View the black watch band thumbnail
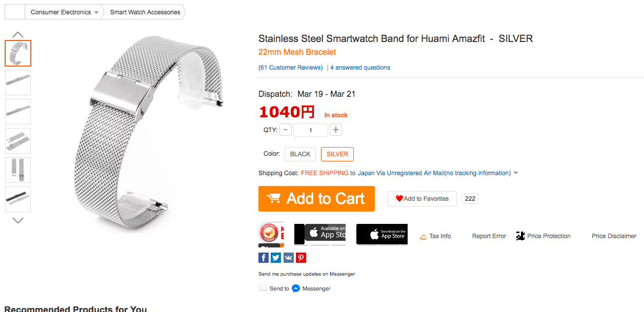The width and height of the screenshot is (644, 312). point(18,199)
